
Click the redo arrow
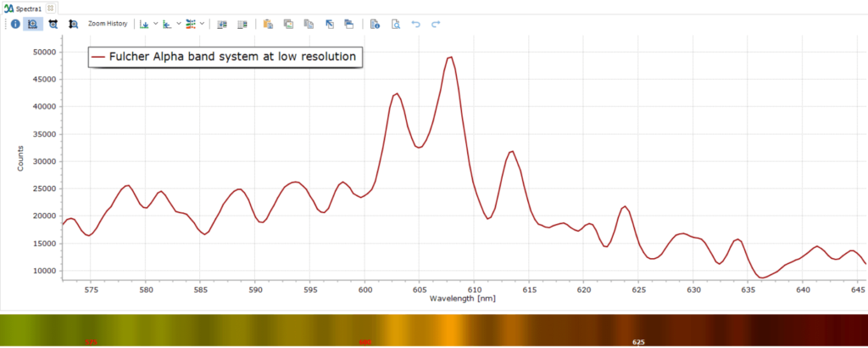436,24
